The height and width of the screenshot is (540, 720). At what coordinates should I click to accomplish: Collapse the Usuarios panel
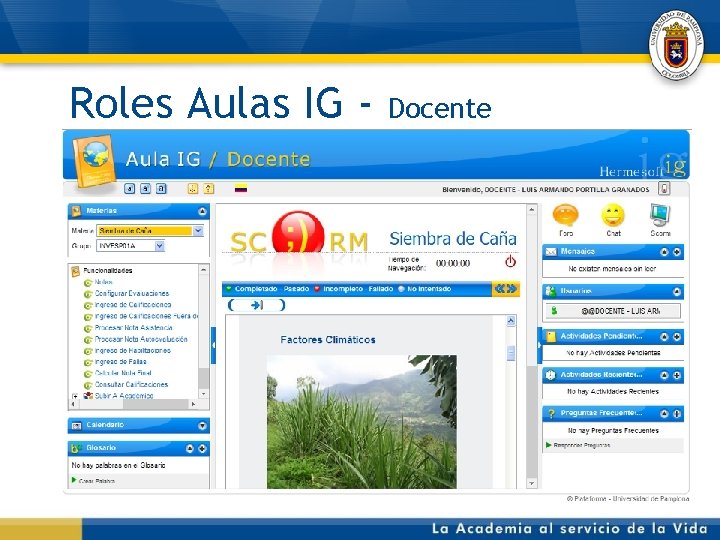(x=676, y=291)
